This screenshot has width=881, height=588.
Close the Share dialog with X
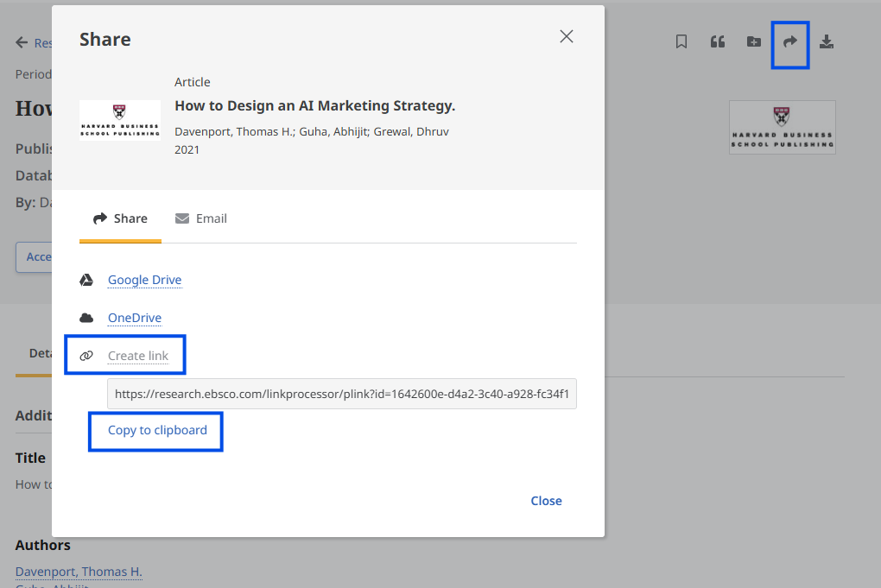(x=567, y=36)
